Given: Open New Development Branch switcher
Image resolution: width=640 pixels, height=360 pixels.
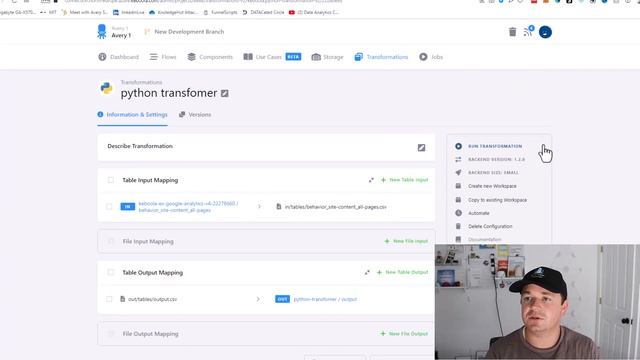Looking at the screenshot, I should click(x=184, y=31).
